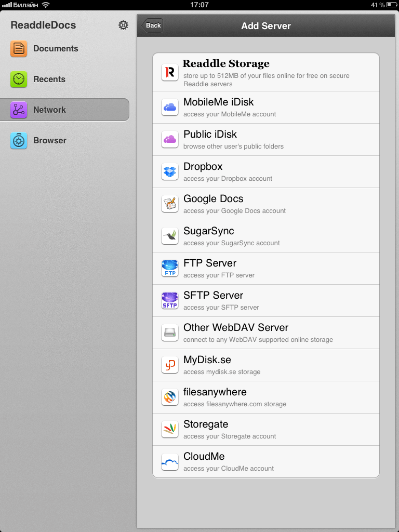399x532 pixels.
Task: Tap the Билайн carrier label
Action: [26, 5]
